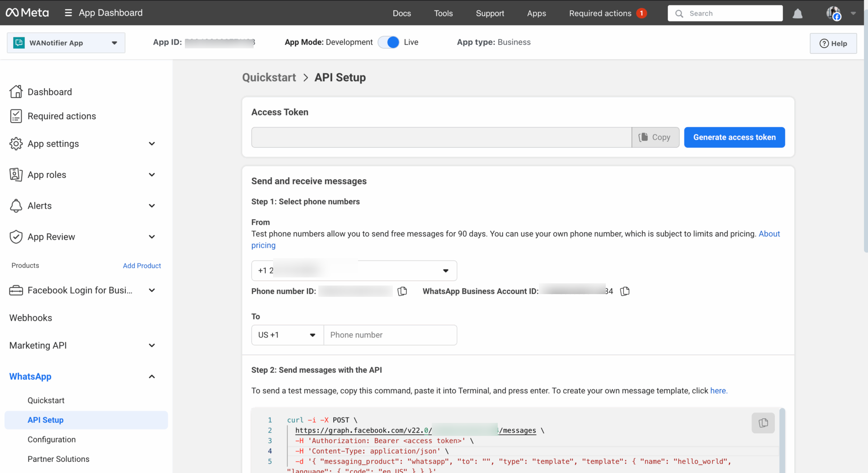This screenshot has width=868, height=473.
Task: Click the Facebook Login briefcase icon
Action: point(16,290)
